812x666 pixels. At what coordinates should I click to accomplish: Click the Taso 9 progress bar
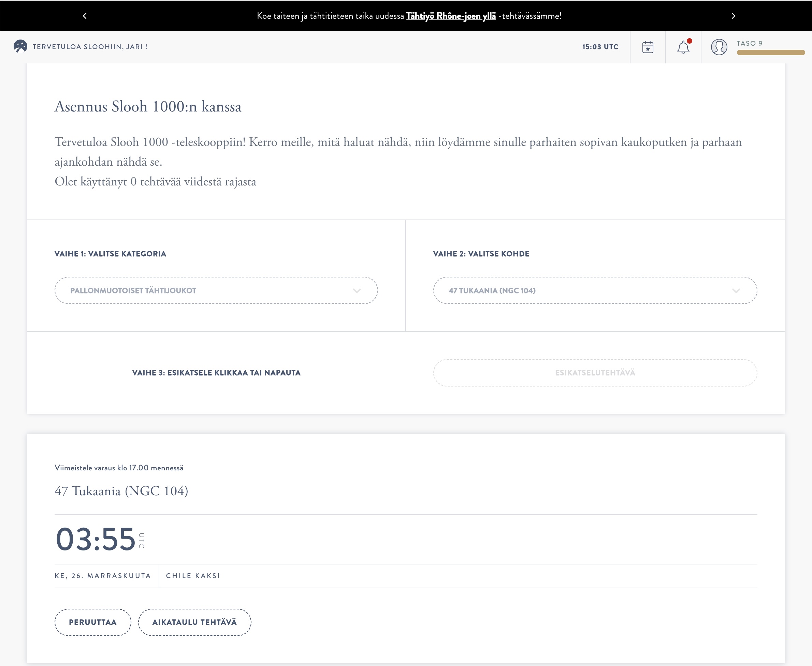pyautogui.click(x=770, y=52)
